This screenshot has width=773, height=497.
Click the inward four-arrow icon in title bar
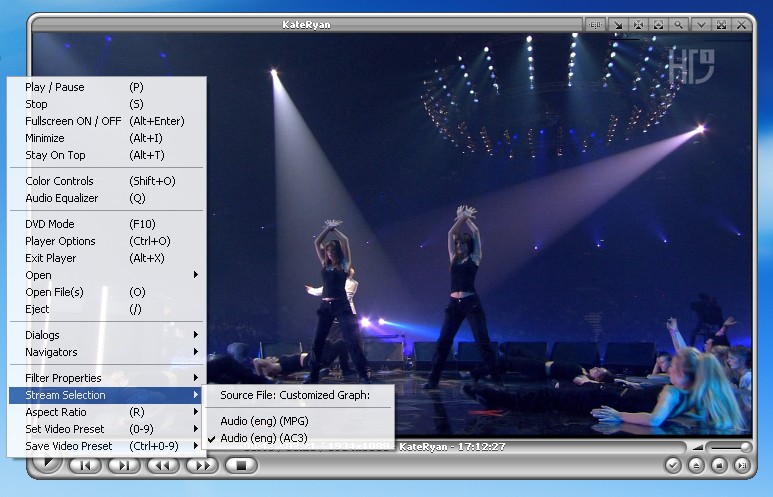(638, 24)
